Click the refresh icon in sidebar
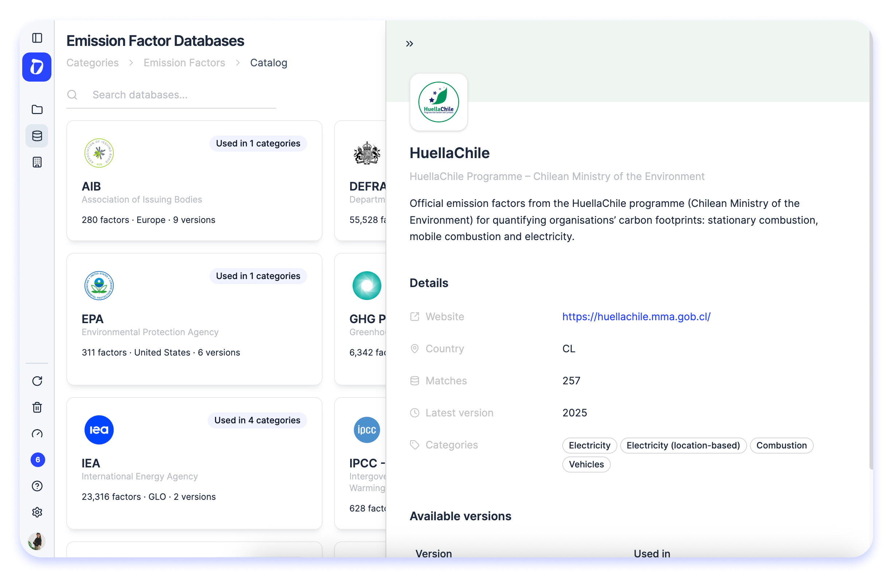Image resolution: width=895 pixels, height=588 pixels. (x=37, y=381)
